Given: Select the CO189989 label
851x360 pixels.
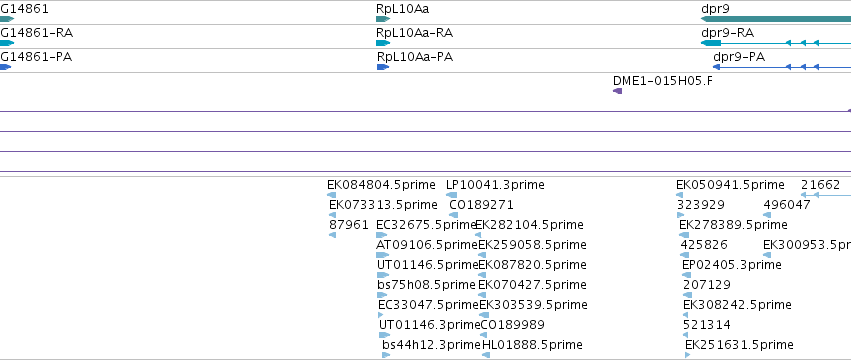Looking at the screenshot, I should tap(513, 326).
